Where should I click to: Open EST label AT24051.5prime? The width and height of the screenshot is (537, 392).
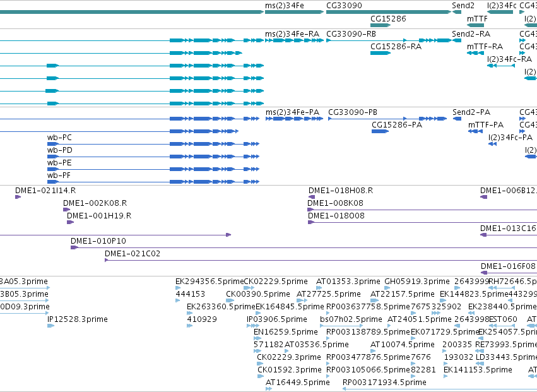tap(420, 319)
